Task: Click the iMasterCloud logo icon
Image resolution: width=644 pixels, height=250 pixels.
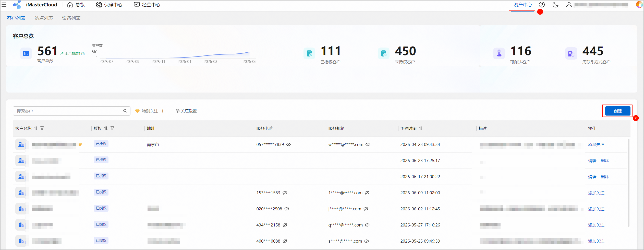Action: 17,5
